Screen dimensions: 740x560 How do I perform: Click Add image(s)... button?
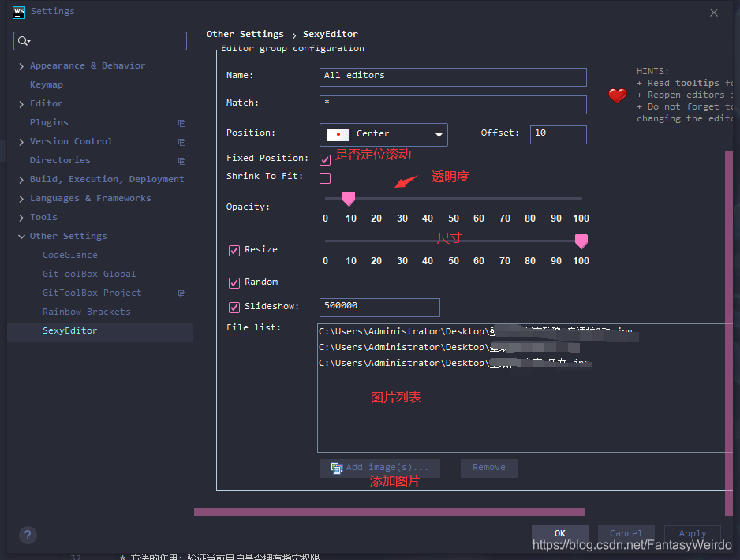pyautogui.click(x=380, y=468)
